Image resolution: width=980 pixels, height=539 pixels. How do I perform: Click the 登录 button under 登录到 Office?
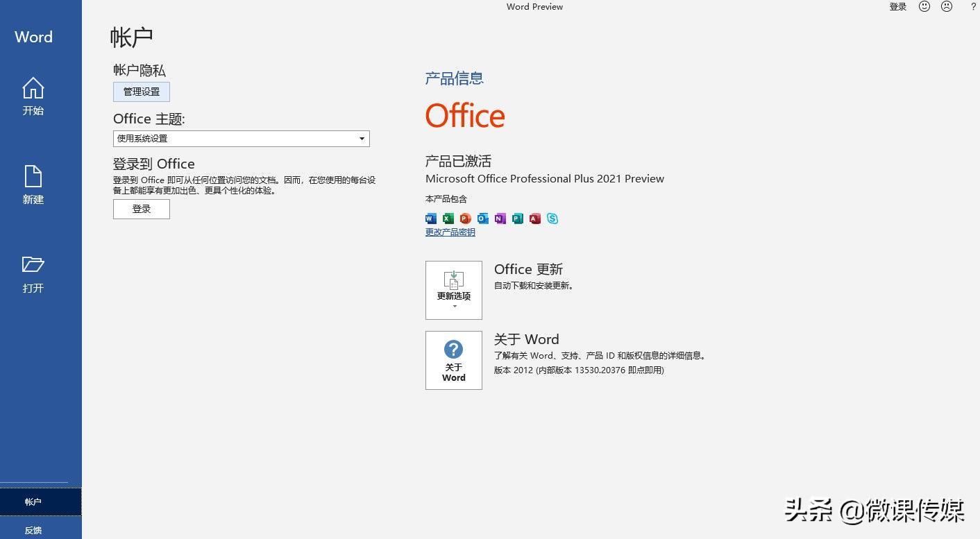[142, 209]
